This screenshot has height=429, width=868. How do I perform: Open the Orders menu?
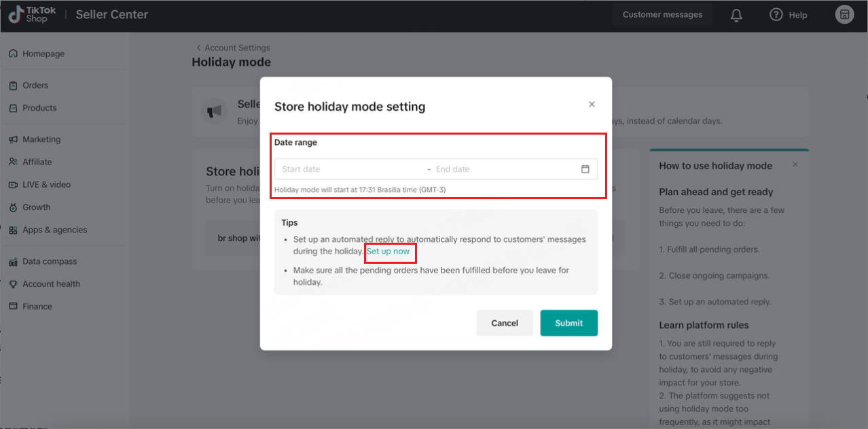coord(35,86)
